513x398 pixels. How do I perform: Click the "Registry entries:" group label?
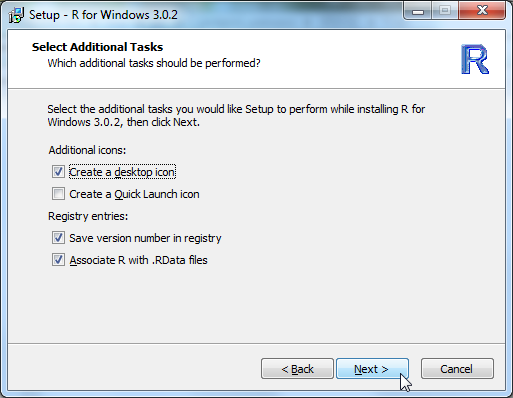pyautogui.click(x=88, y=216)
